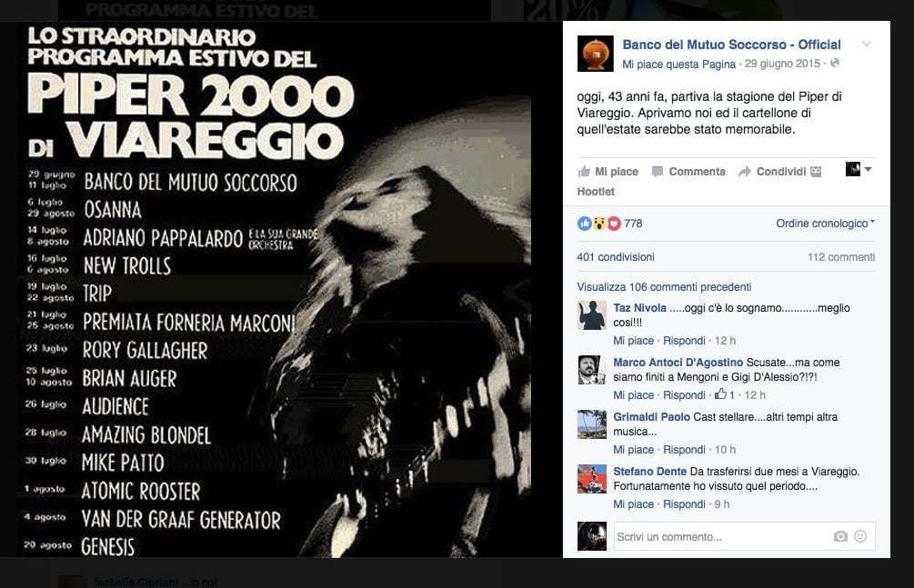Click the emoji smiley icon in comment box
This screenshot has width=914, height=588.
pos(860,536)
